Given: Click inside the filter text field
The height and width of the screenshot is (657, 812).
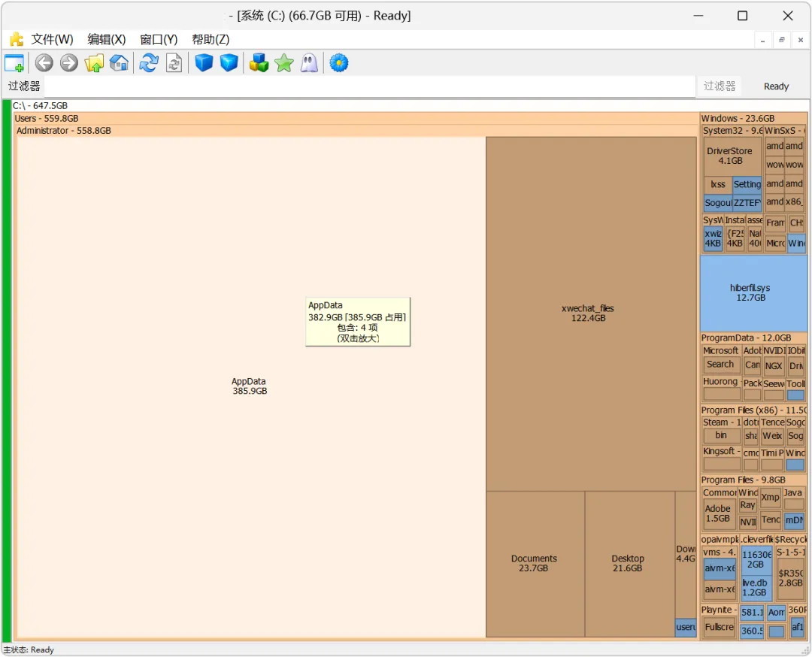Looking at the screenshot, I should [370, 86].
